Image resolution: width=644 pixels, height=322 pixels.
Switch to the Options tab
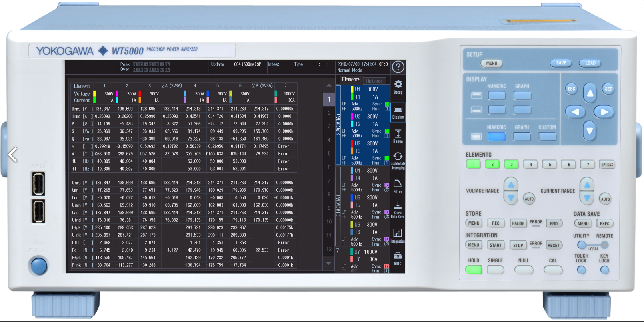click(374, 81)
